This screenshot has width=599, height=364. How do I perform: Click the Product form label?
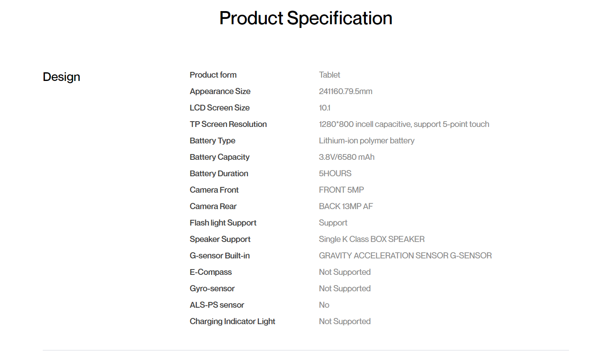[x=213, y=75]
